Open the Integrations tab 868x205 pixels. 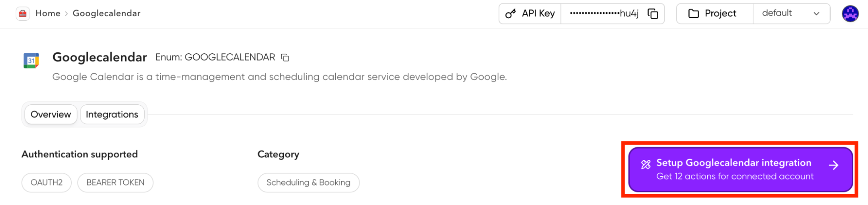[112, 114]
